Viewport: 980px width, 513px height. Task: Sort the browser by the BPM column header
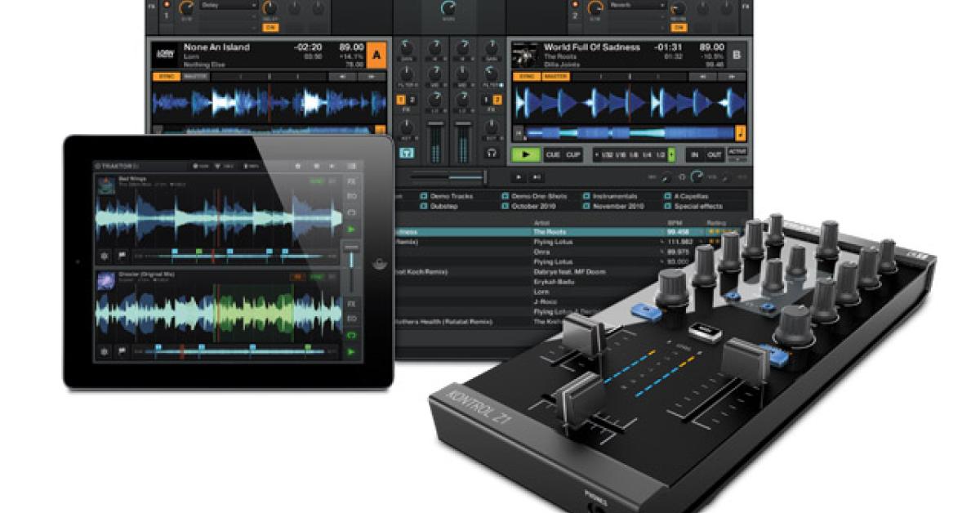point(675,222)
